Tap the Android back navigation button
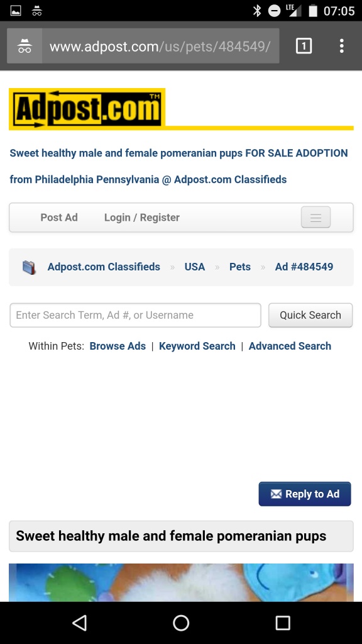The image size is (362, 644). 80,623
